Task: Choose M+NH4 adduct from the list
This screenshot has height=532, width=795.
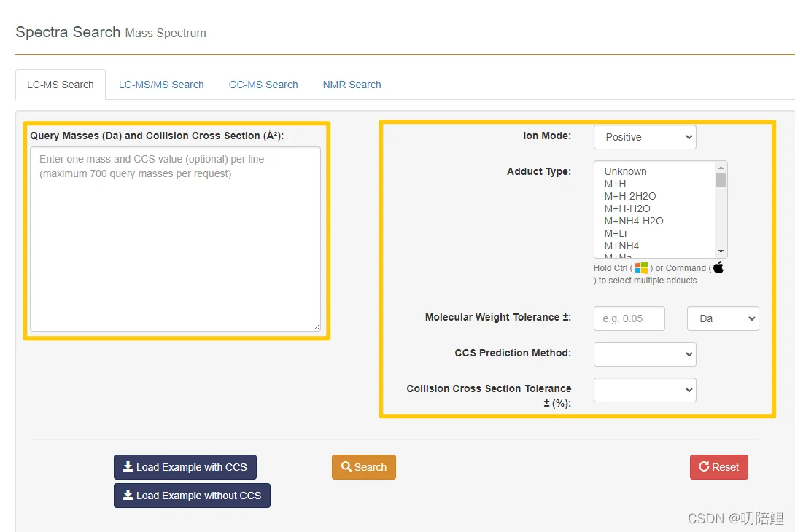Action: (621, 246)
